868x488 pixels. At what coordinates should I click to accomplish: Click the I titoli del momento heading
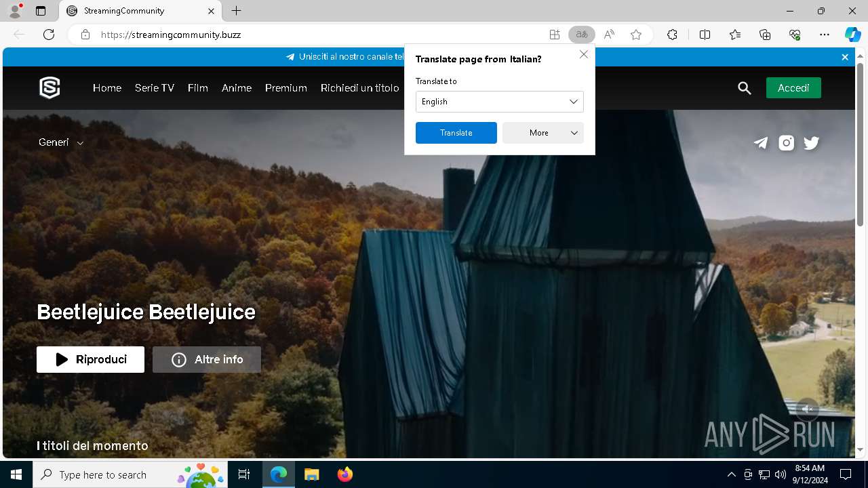[x=92, y=445]
